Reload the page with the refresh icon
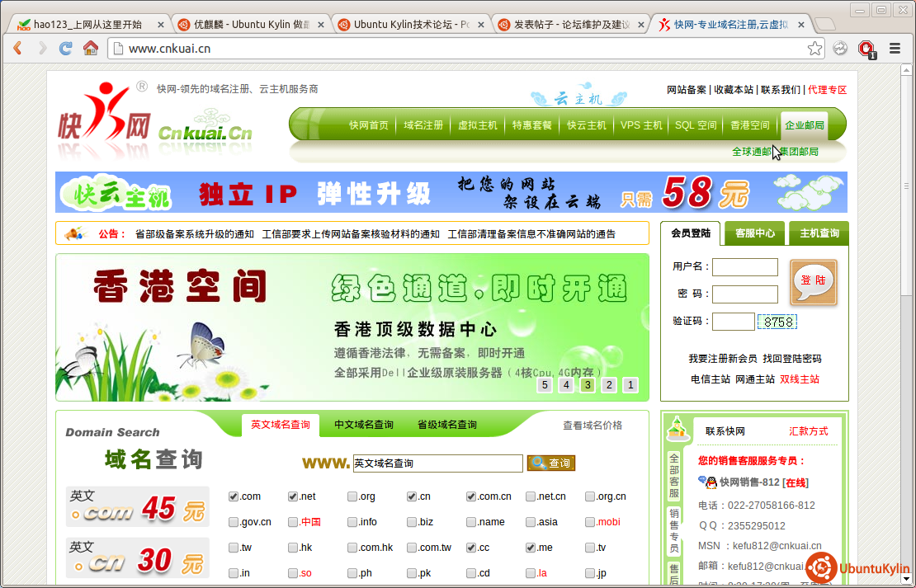 pyautogui.click(x=66, y=49)
